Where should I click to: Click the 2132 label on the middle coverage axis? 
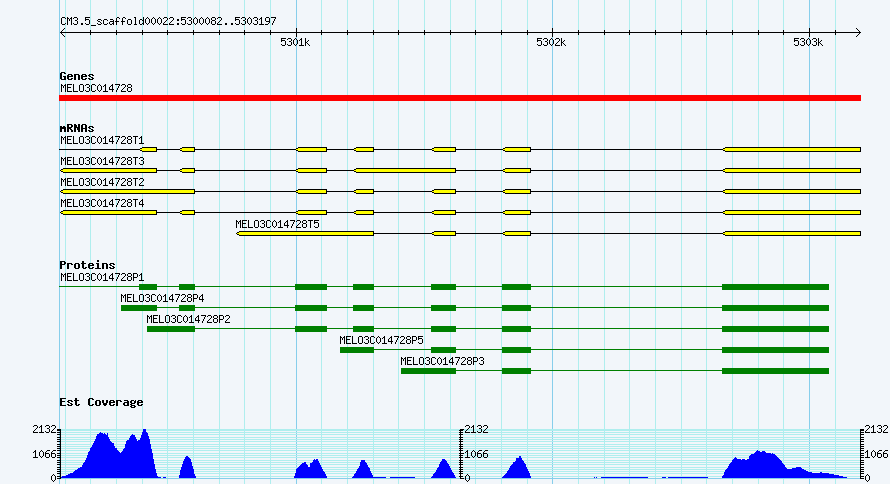click(x=476, y=430)
